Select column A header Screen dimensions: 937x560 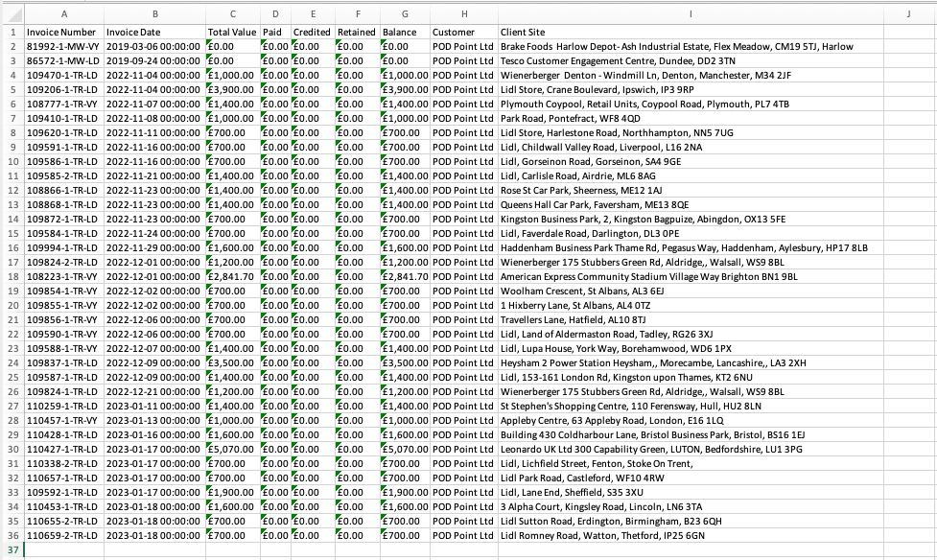pos(63,13)
